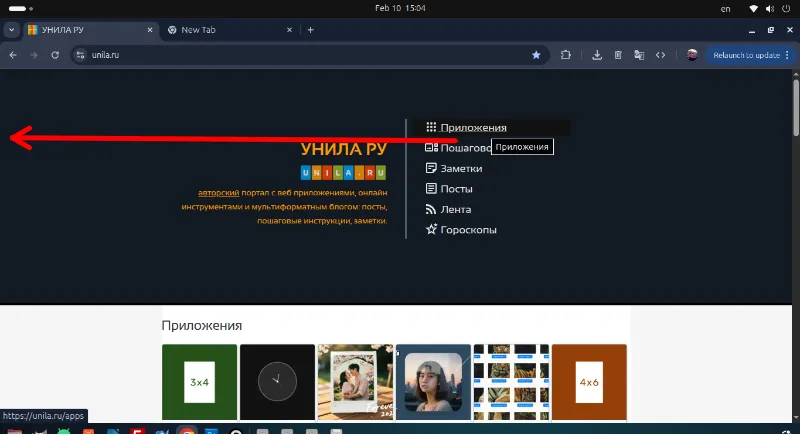Open Chrome downloads tray icon
The width and height of the screenshot is (800, 434).
tap(597, 55)
